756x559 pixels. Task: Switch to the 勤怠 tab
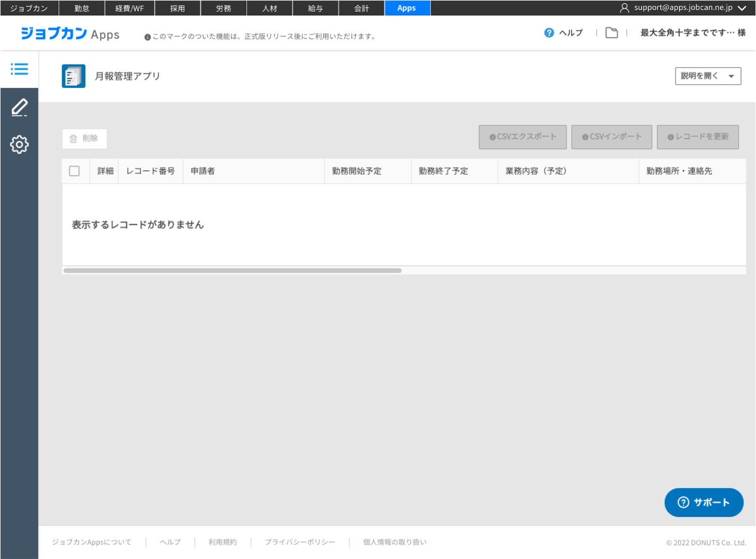coord(81,8)
